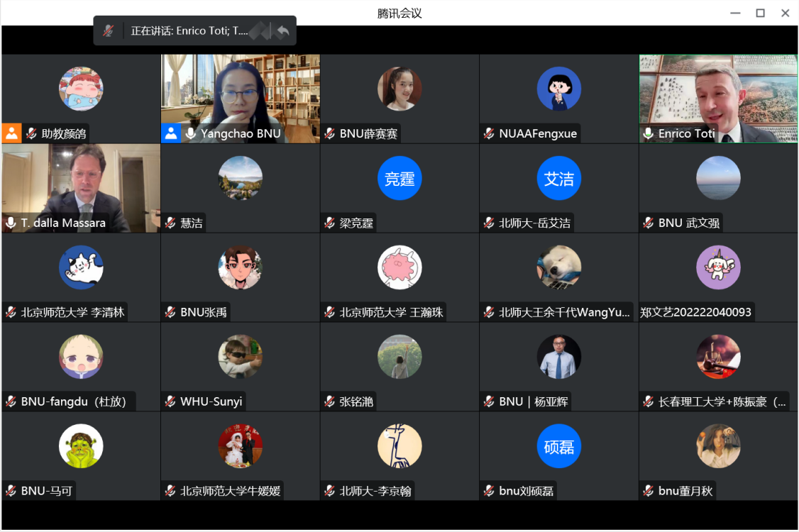
Task: Click the blue 硕磊 avatar circle
Action: coord(559,446)
